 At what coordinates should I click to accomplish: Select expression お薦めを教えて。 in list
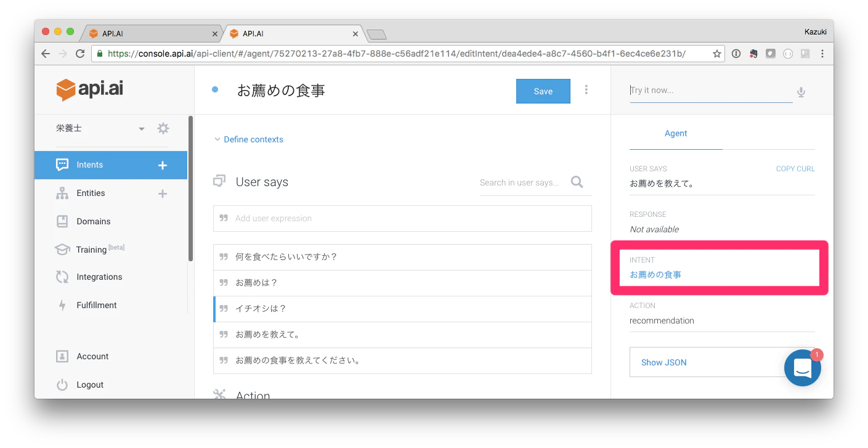point(402,335)
